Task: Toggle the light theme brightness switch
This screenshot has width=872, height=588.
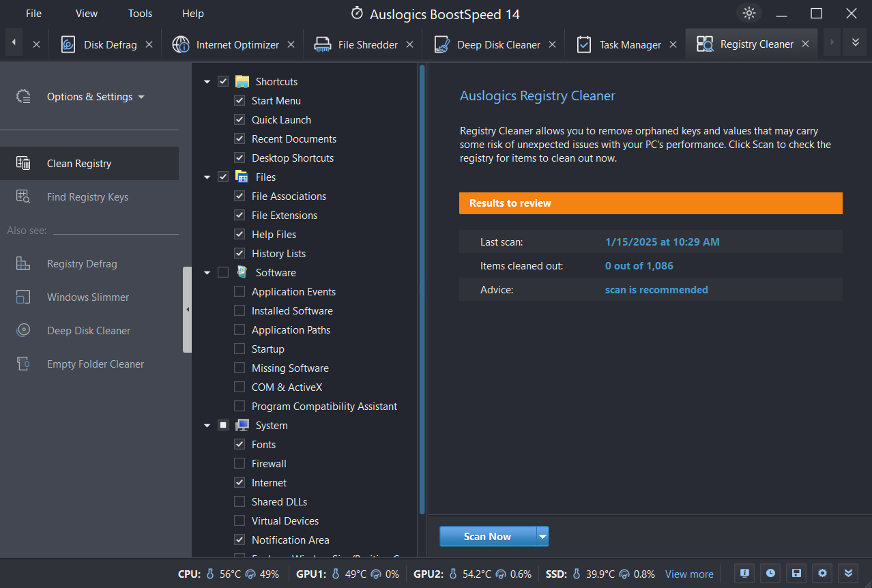Action: tap(749, 12)
